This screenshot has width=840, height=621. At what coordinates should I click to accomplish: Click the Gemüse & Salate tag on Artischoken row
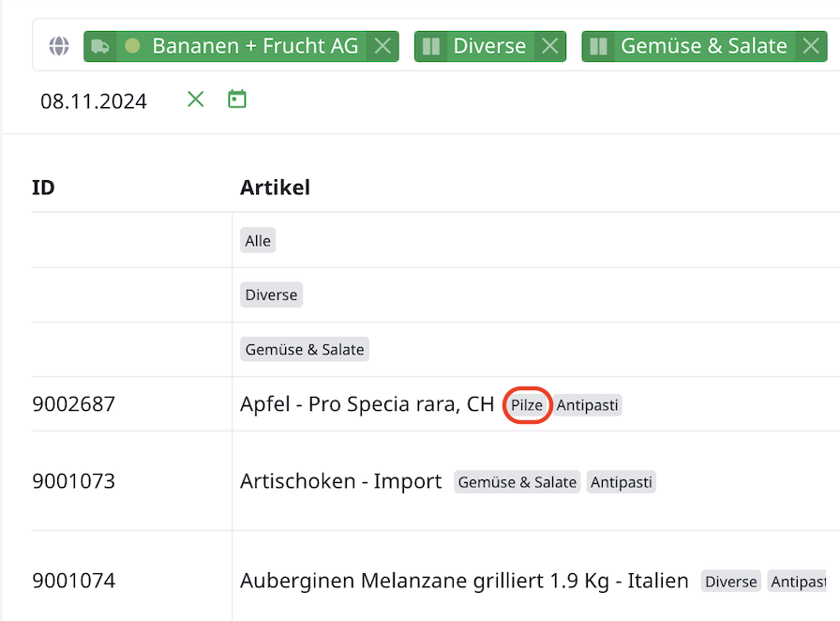517,482
